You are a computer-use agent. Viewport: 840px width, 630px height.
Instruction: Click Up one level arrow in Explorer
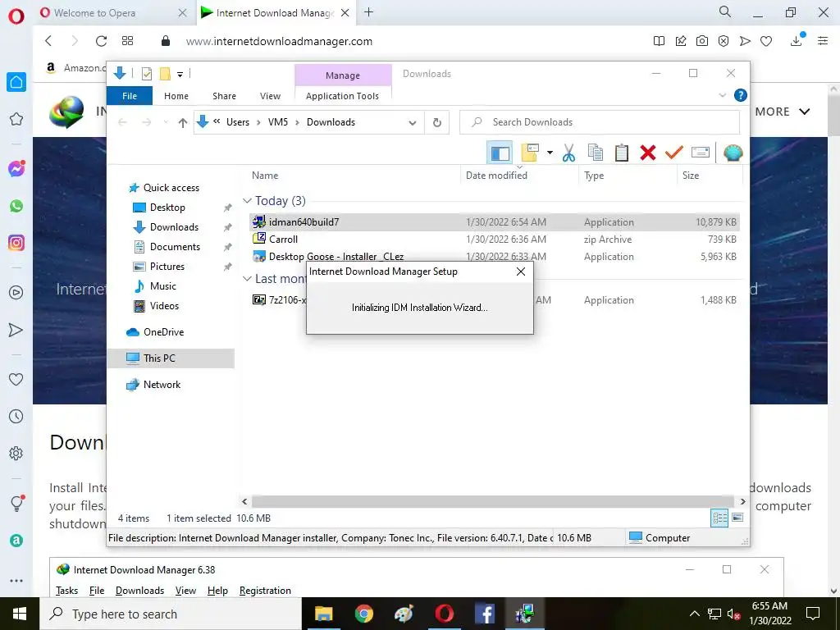[x=183, y=123]
